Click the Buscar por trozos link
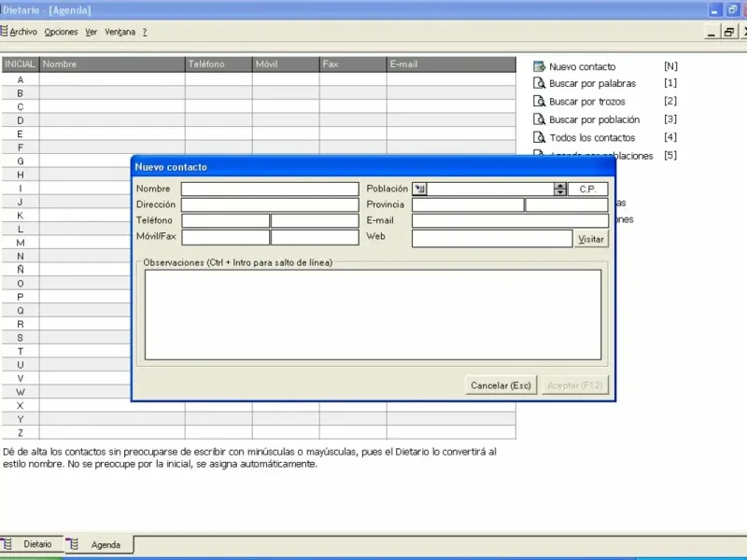The image size is (747, 560). tap(587, 102)
